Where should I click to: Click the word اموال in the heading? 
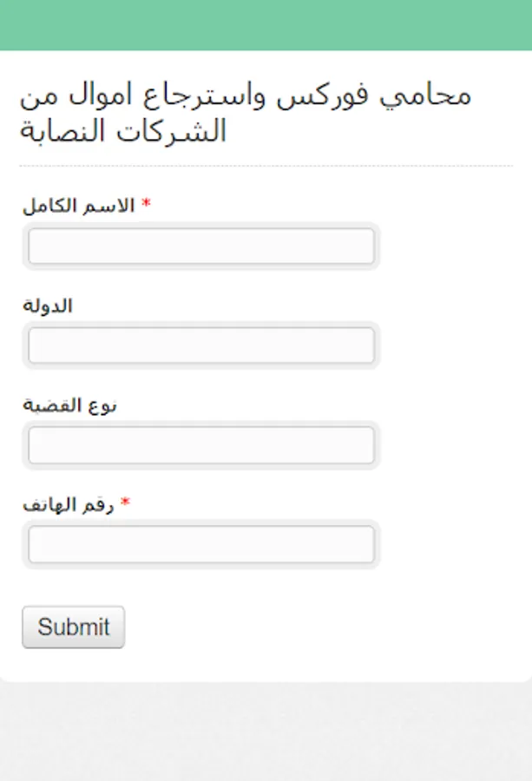(100, 95)
